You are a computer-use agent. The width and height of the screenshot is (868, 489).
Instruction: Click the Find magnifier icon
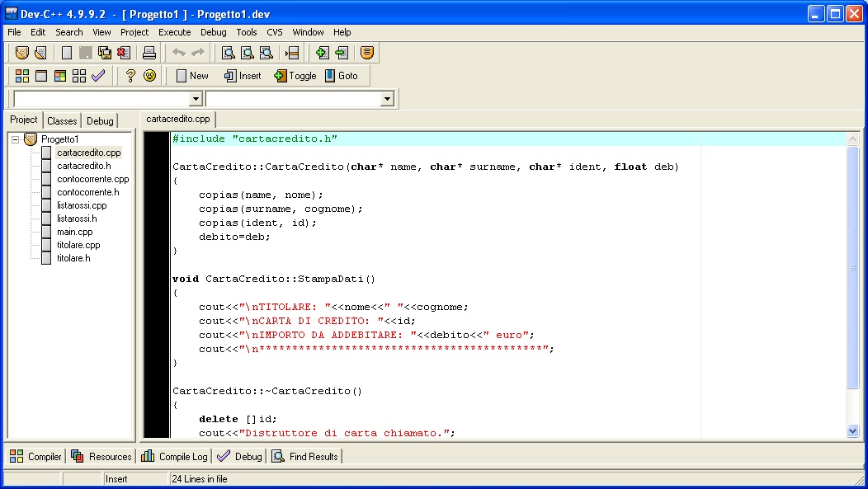click(229, 53)
